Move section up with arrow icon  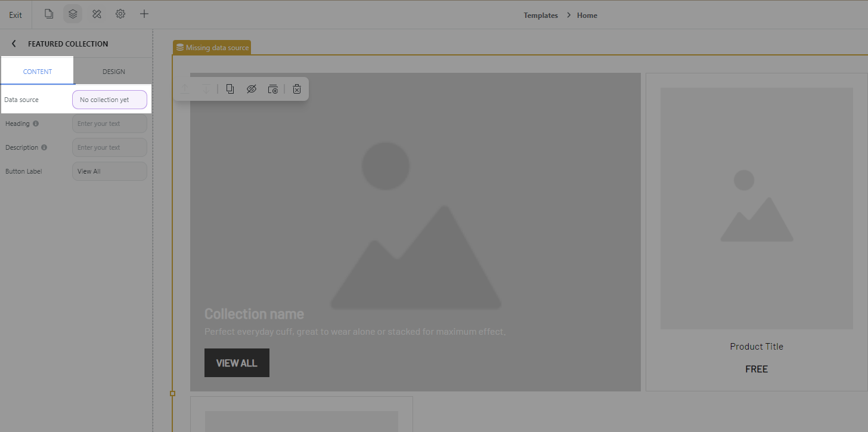(186, 89)
